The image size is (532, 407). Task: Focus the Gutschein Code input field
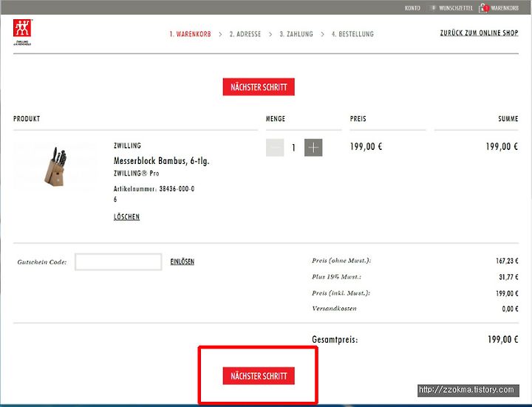(x=118, y=261)
